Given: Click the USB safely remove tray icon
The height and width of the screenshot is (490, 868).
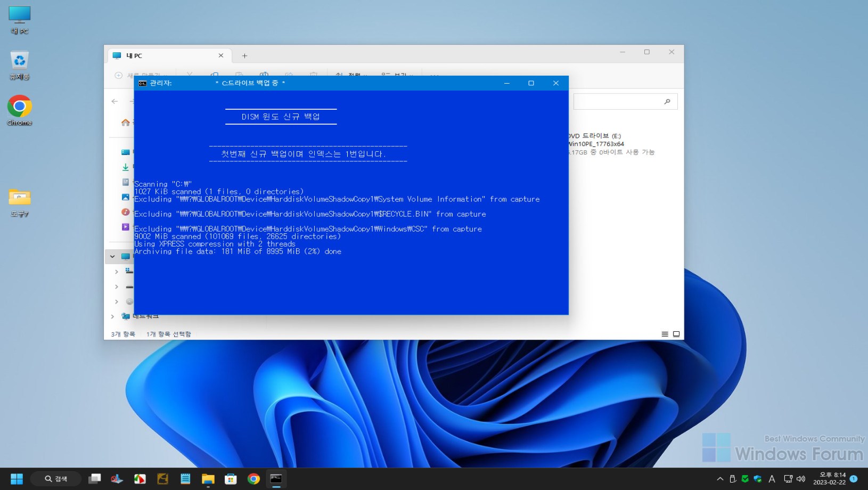Looking at the screenshot, I should click(x=733, y=479).
